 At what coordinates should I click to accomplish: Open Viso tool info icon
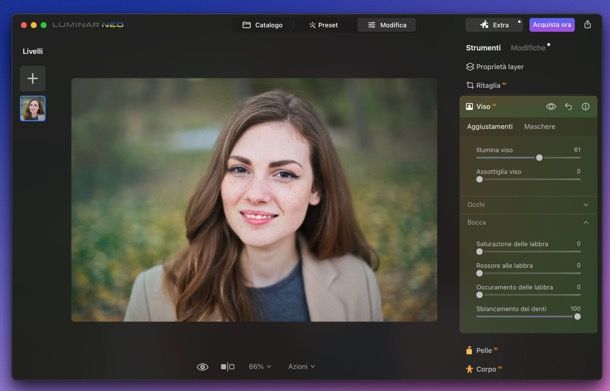coord(585,107)
